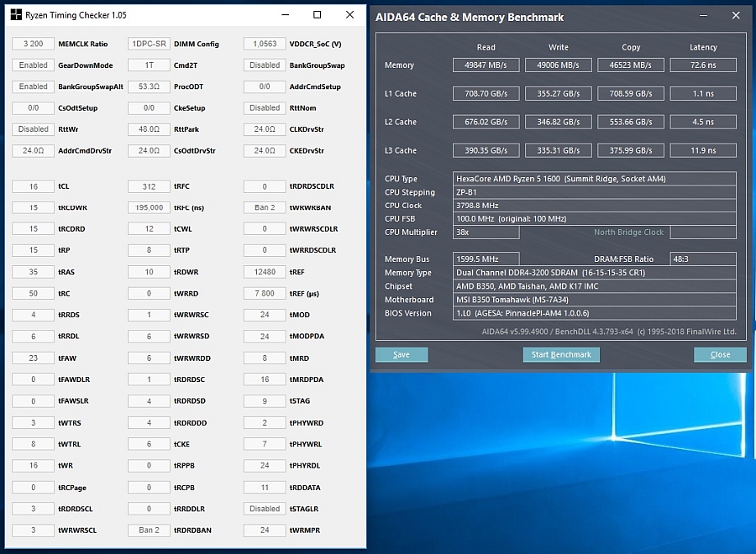756x554 pixels.
Task: Minimize the Ryzen Timing Checker window
Action: [x=286, y=15]
